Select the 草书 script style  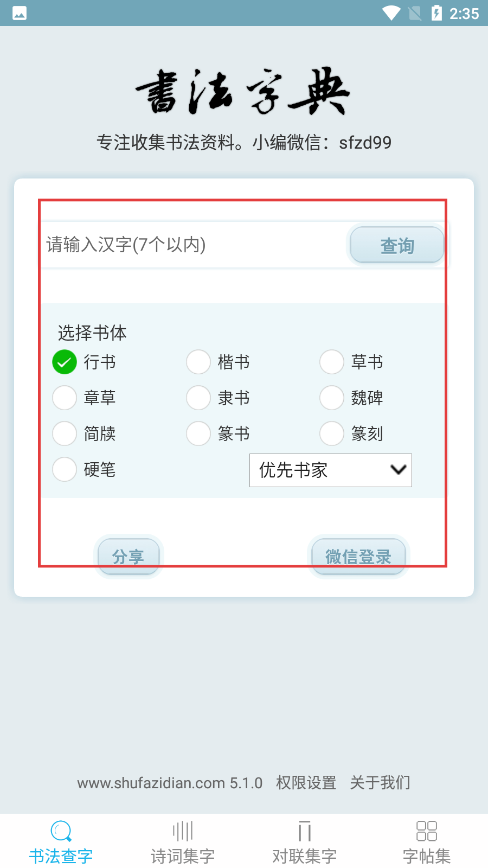pos(332,362)
